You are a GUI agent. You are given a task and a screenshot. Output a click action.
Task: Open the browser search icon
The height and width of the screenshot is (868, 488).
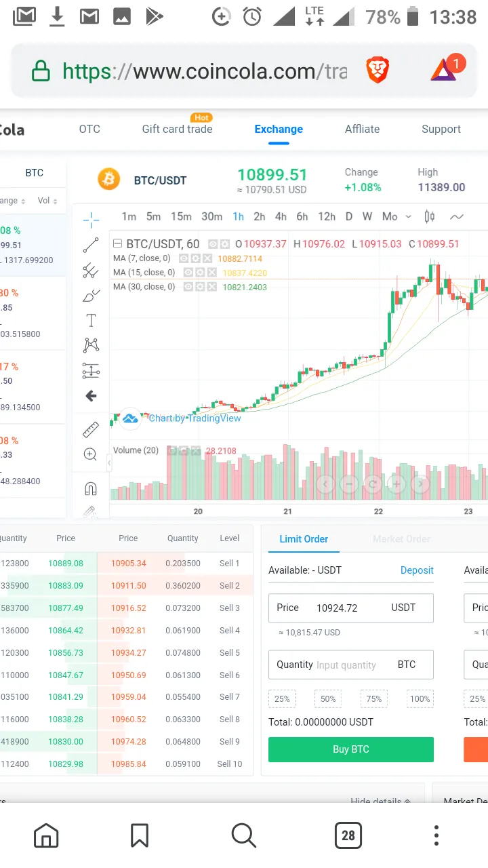click(x=243, y=835)
